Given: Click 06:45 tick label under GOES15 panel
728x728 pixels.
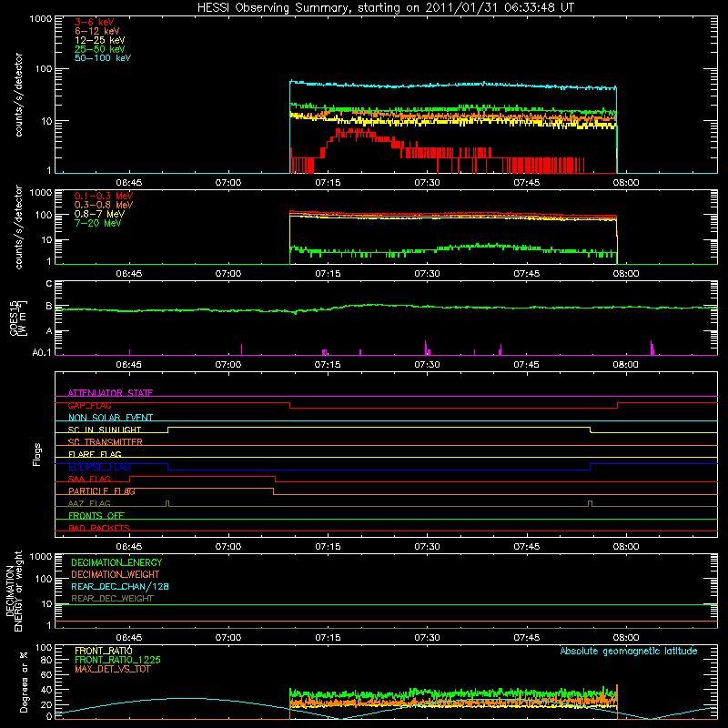Looking at the screenshot, I should [x=128, y=365].
